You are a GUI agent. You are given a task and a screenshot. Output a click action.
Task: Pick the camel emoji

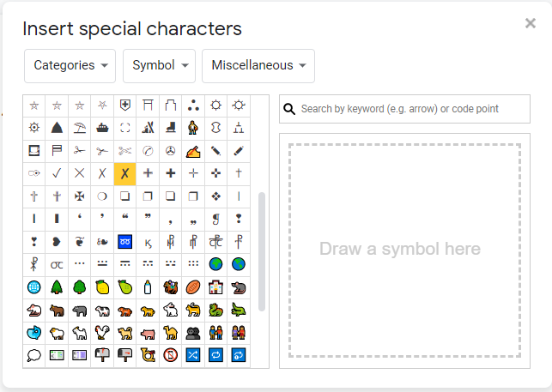click(x=171, y=333)
